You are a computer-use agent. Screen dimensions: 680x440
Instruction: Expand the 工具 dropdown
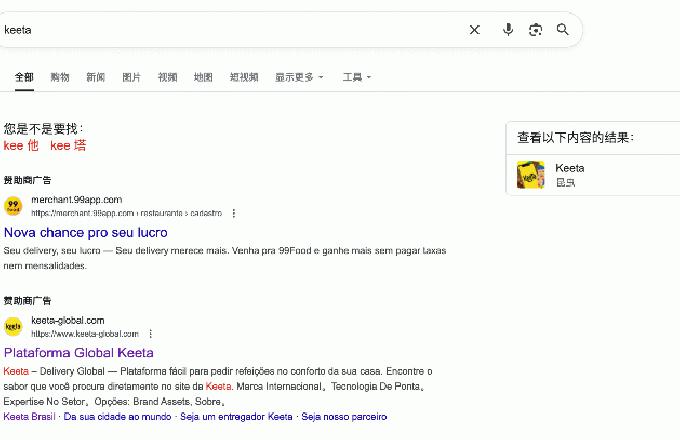[x=357, y=77]
